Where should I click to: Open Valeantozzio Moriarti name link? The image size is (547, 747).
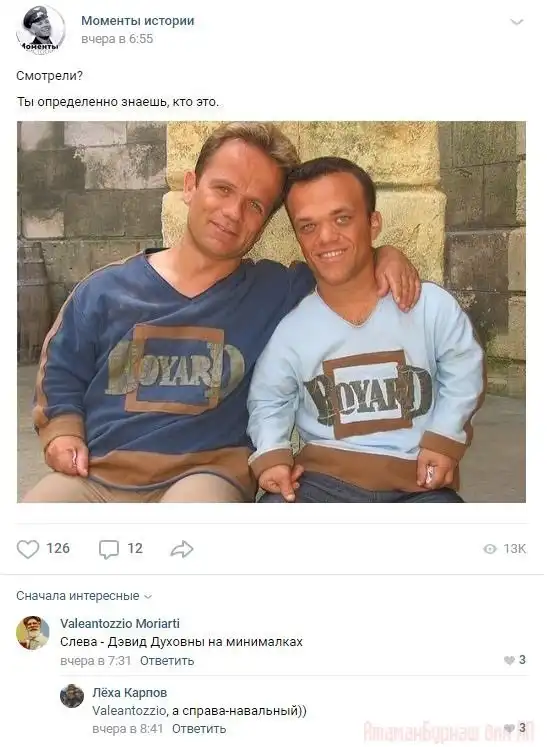120,624
